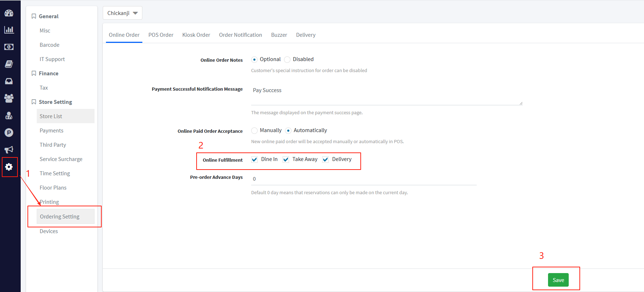Open Printing settings

[65, 202]
